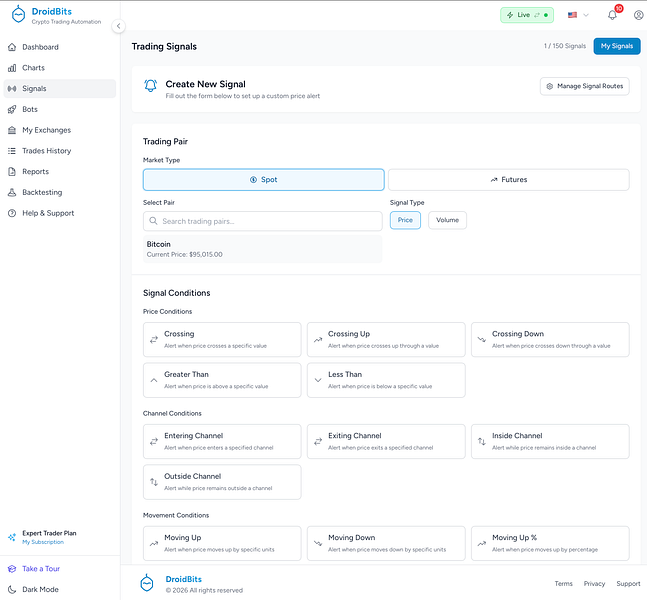The width and height of the screenshot is (647, 600).
Task: Click the Trades History list icon
Action: point(12,151)
